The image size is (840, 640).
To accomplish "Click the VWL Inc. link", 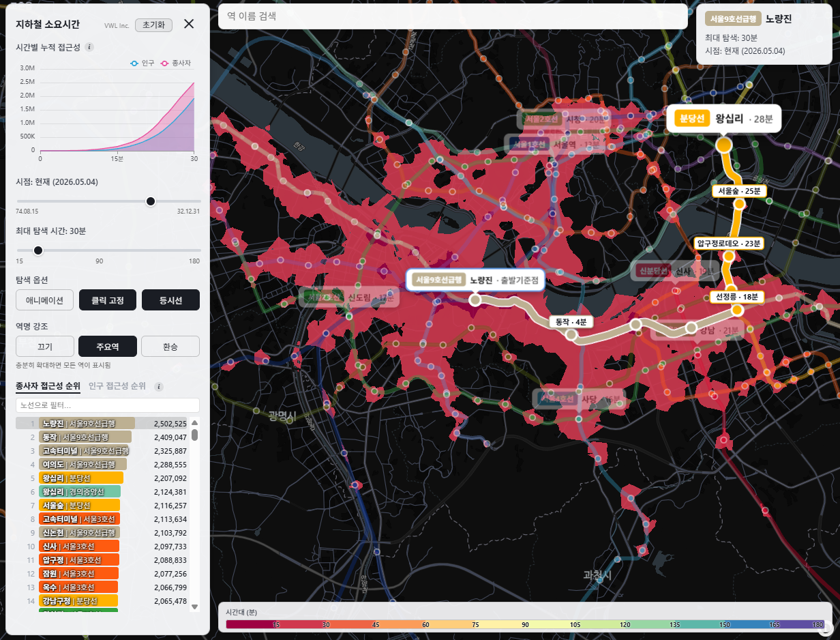I will 117,25.
